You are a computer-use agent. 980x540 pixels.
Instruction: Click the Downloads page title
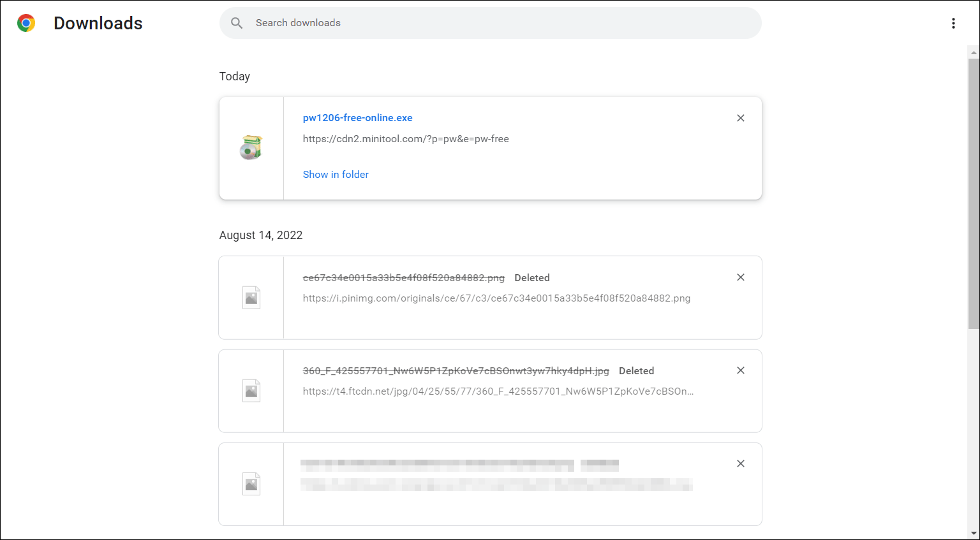pos(98,23)
